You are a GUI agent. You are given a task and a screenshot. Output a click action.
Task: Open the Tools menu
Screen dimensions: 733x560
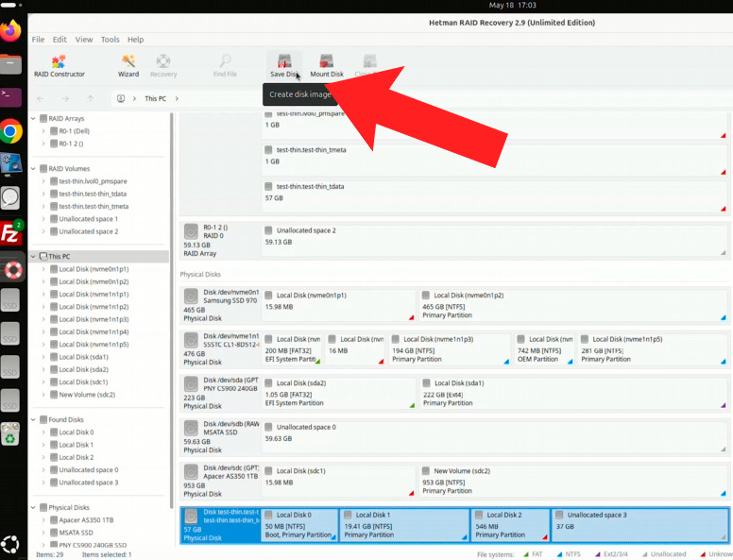(110, 40)
